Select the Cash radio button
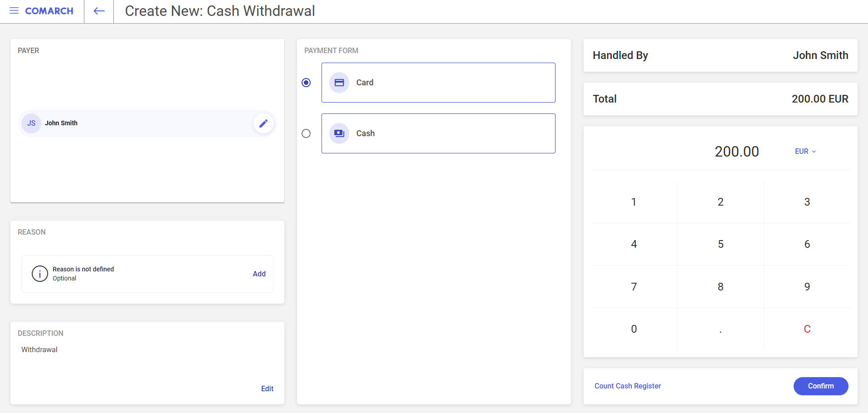The height and width of the screenshot is (413, 868). (x=306, y=133)
